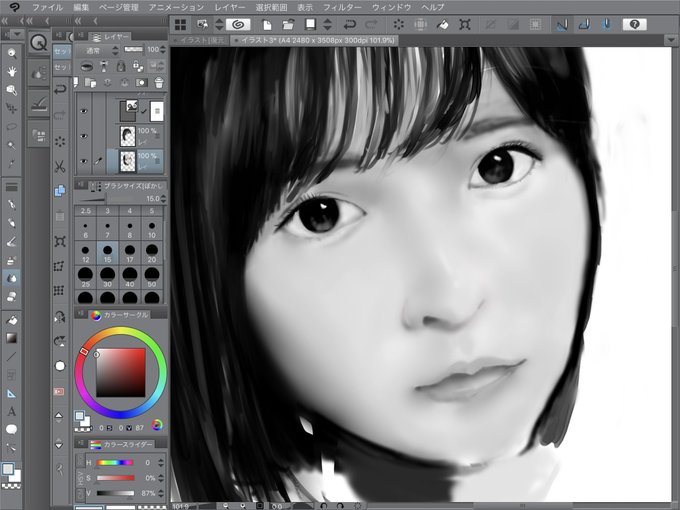This screenshot has height=510, width=680.
Task: Open the tool palette menu dropdown arrow
Action: (17, 34)
